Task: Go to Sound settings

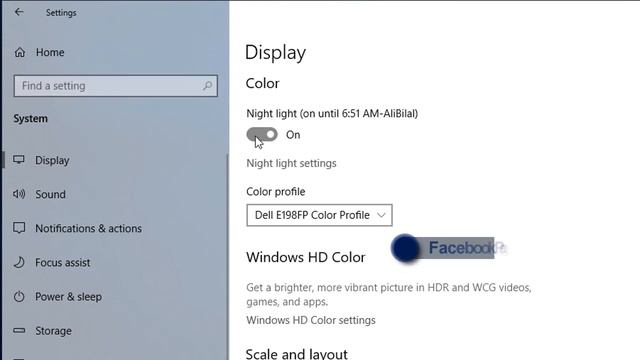Action: 50,194
